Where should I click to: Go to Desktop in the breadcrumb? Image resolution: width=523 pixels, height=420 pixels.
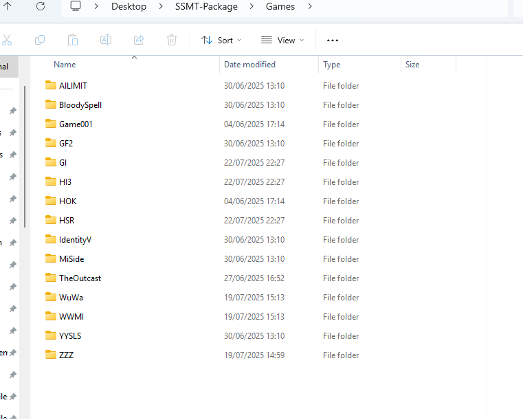[129, 6]
